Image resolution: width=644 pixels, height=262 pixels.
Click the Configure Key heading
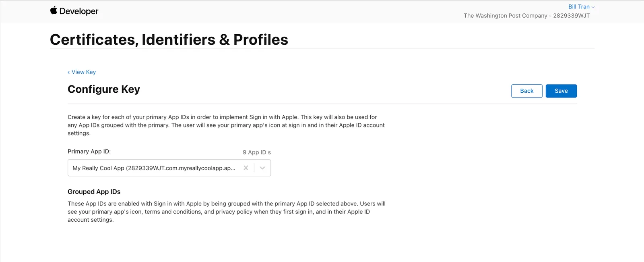[104, 89]
